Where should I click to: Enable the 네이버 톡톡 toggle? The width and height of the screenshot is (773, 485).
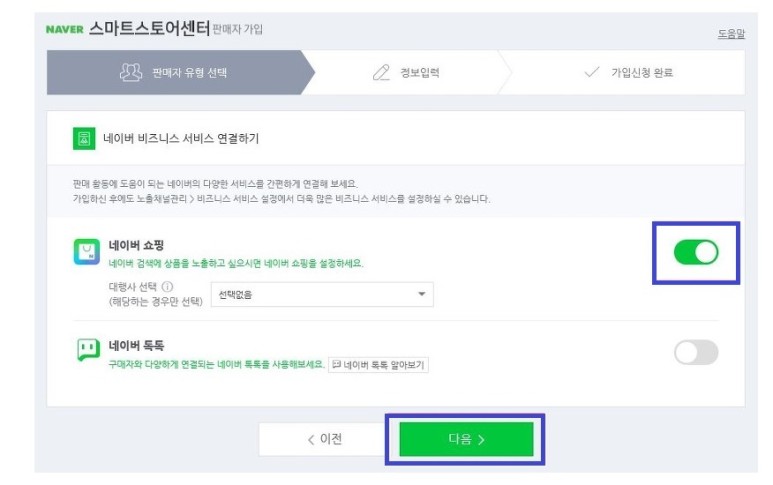696,352
